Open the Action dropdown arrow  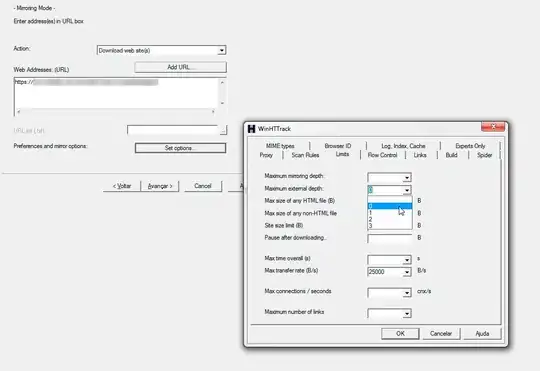click(x=222, y=50)
